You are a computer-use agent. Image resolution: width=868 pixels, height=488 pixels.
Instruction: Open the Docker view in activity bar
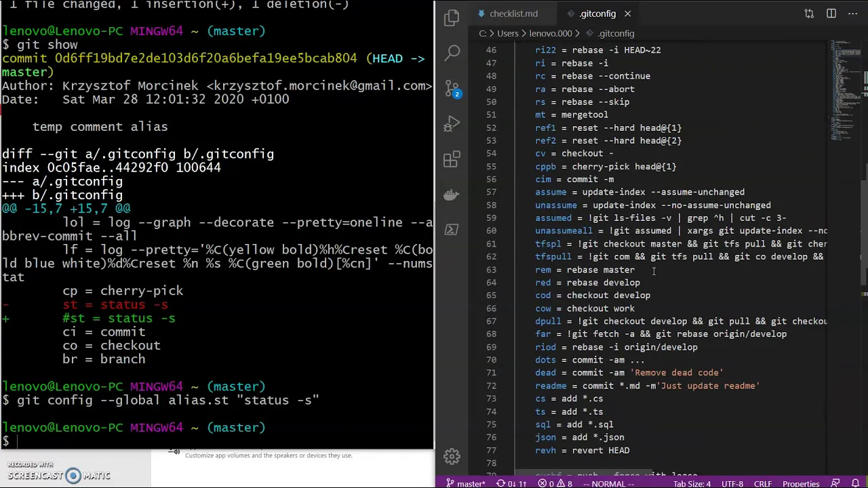pyautogui.click(x=452, y=195)
